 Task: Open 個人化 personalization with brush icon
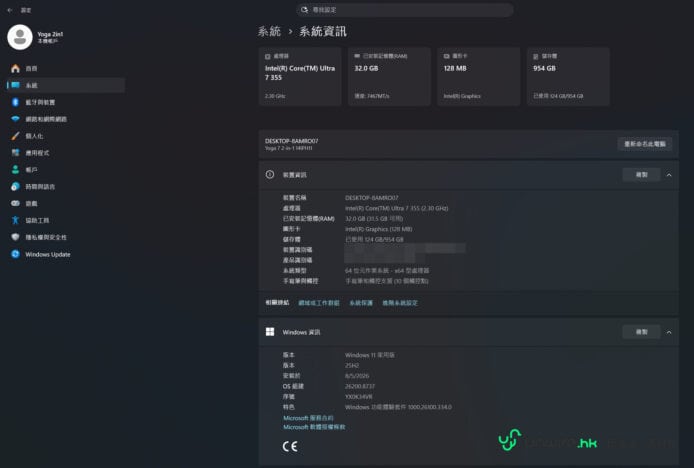(66, 136)
